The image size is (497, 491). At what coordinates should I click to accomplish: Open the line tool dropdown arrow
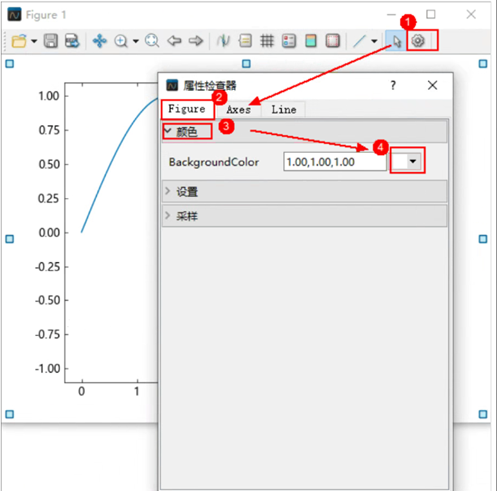coord(374,41)
